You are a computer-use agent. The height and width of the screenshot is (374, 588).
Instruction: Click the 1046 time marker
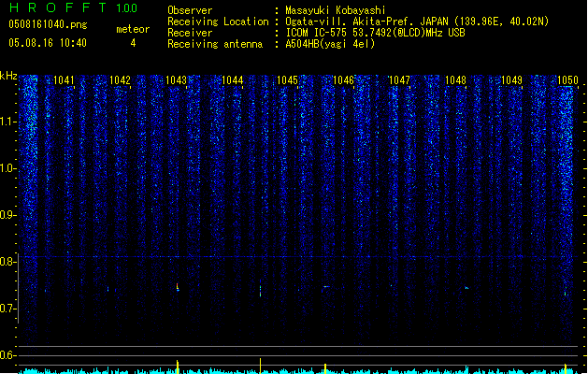[343, 80]
